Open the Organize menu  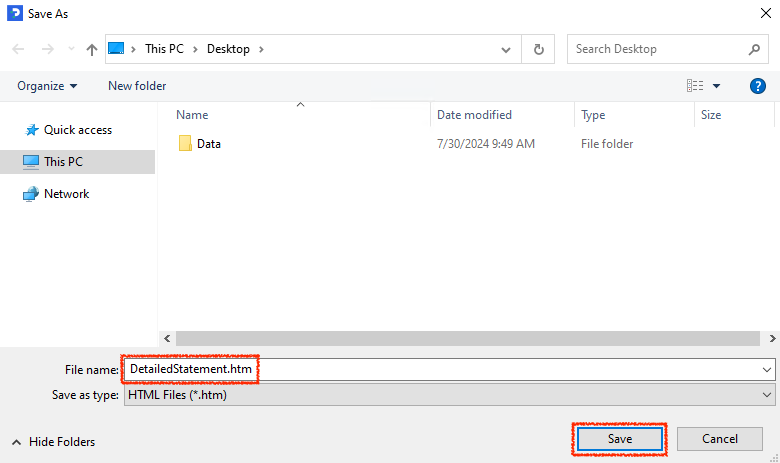pyautogui.click(x=47, y=86)
